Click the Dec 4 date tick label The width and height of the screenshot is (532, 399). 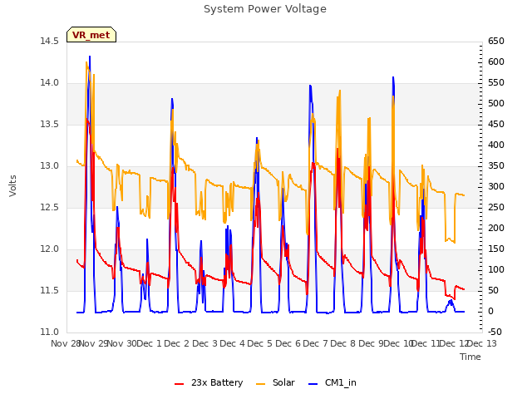point(233,343)
